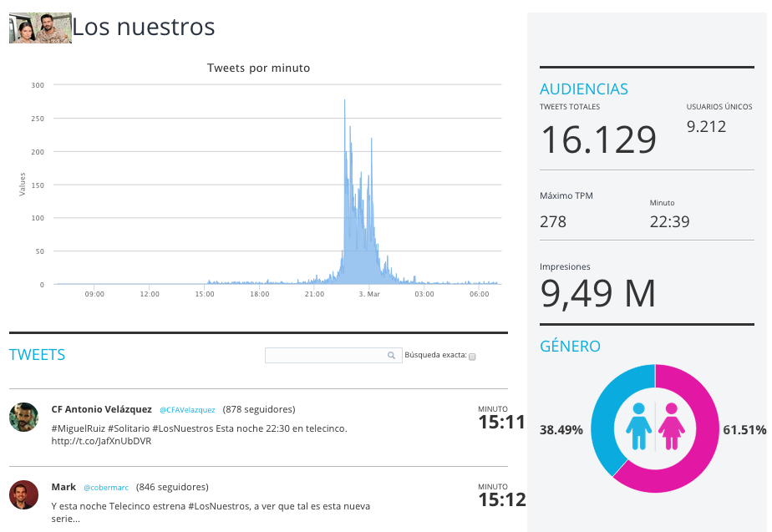
Task: Click the 9,49 M impressions value
Action: point(597,294)
